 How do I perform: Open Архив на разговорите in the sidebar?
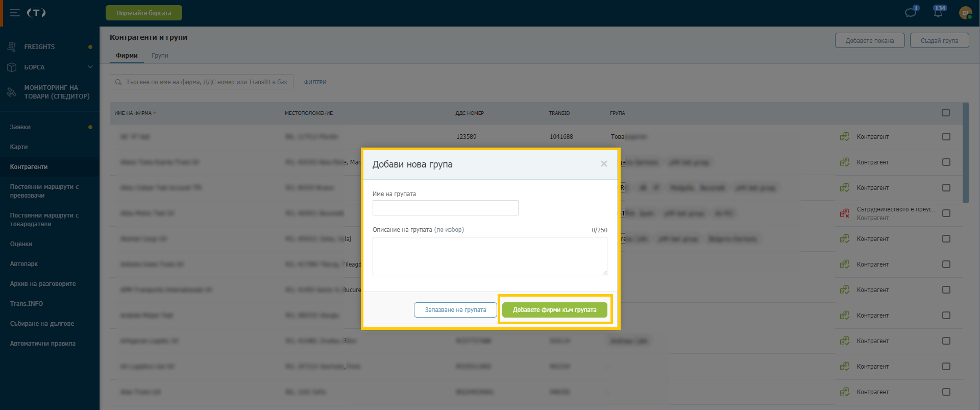coord(43,284)
